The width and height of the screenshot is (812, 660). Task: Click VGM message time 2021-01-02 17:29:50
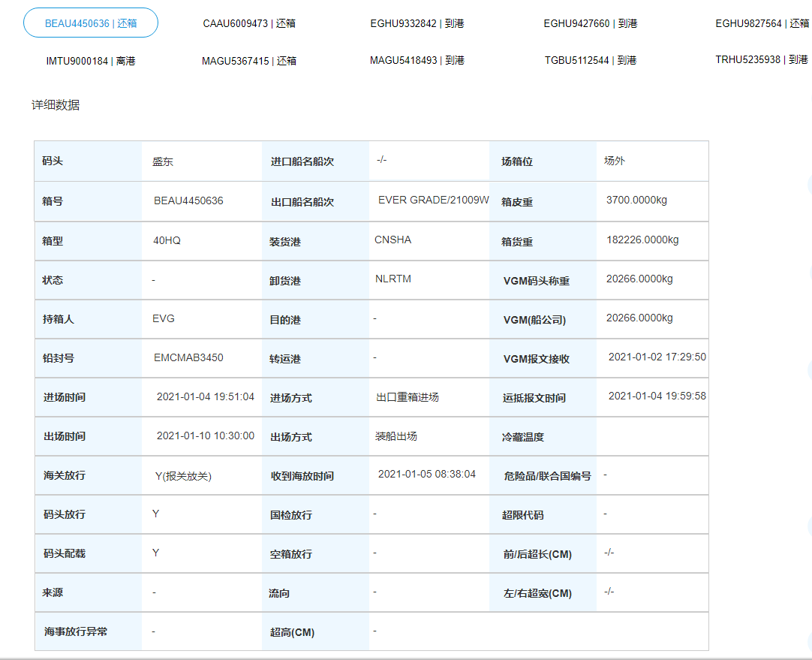[657, 357]
